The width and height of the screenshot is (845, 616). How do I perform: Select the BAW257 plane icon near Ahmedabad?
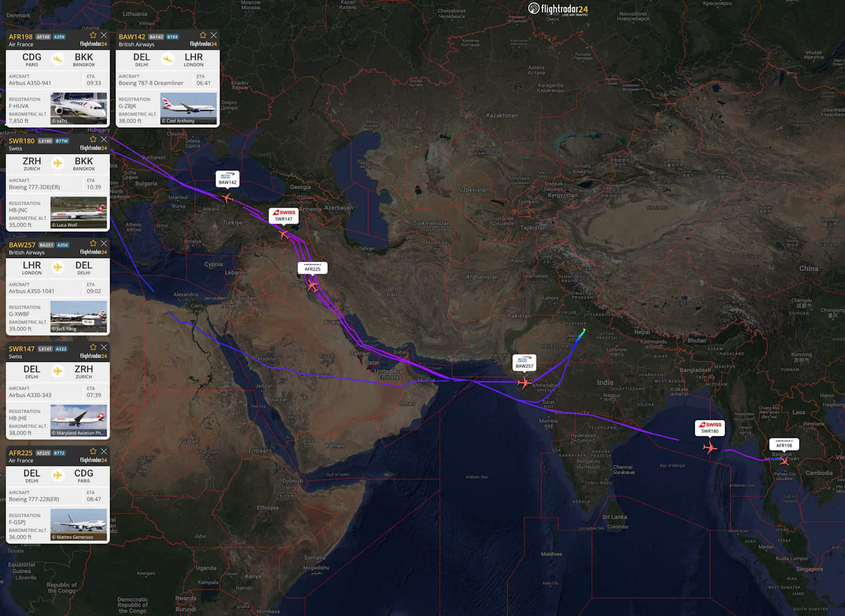pyautogui.click(x=524, y=382)
